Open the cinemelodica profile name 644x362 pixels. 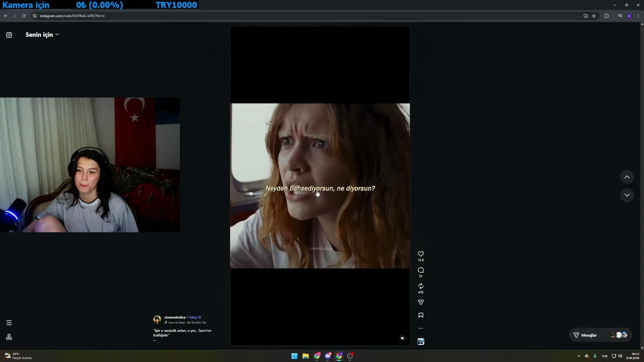pyautogui.click(x=175, y=317)
